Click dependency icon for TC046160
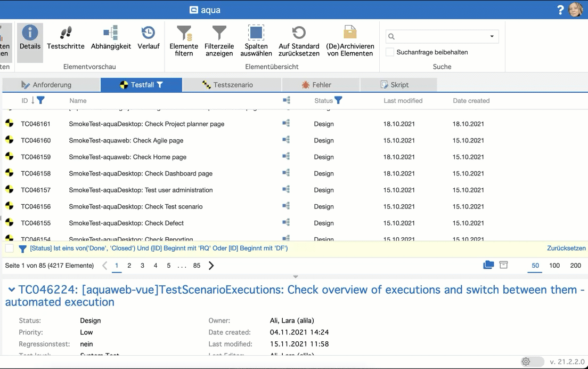 coord(286,140)
